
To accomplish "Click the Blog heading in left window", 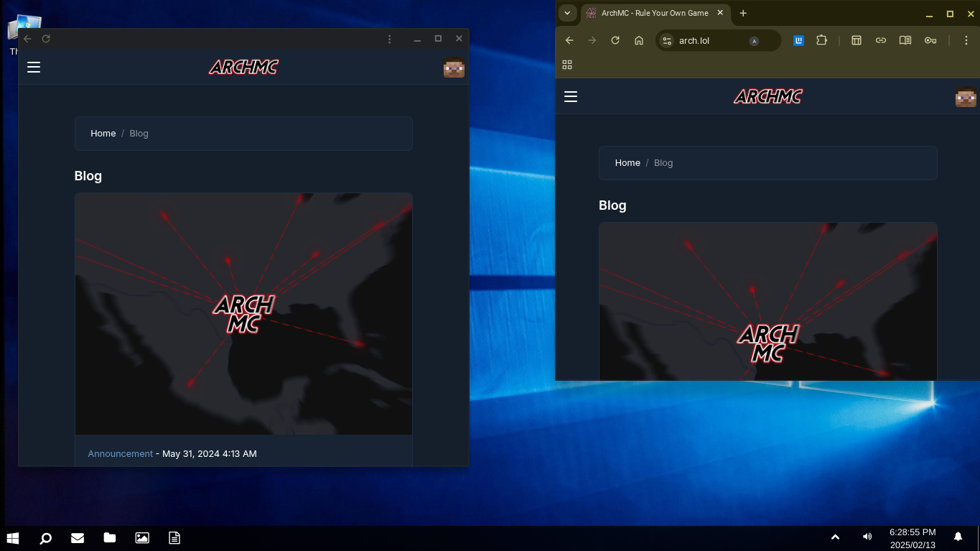I will click(88, 176).
